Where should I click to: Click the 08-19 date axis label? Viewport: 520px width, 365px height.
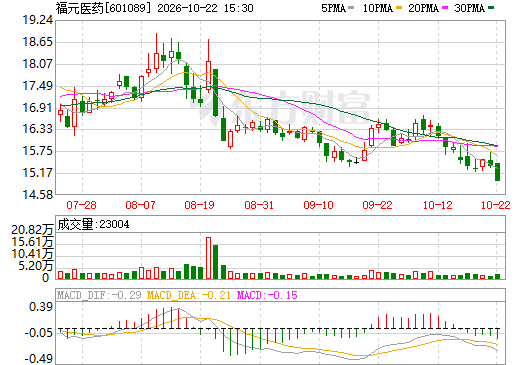coord(200,205)
